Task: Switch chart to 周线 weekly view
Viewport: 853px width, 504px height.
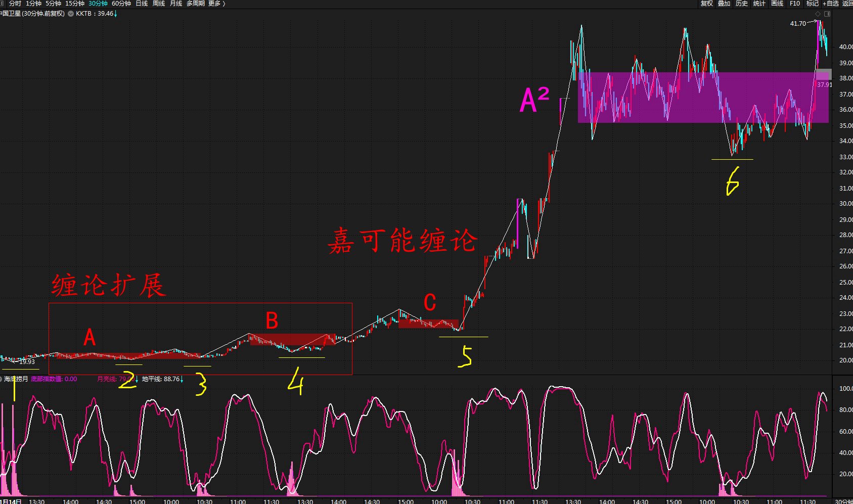Action: [x=159, y=4]
